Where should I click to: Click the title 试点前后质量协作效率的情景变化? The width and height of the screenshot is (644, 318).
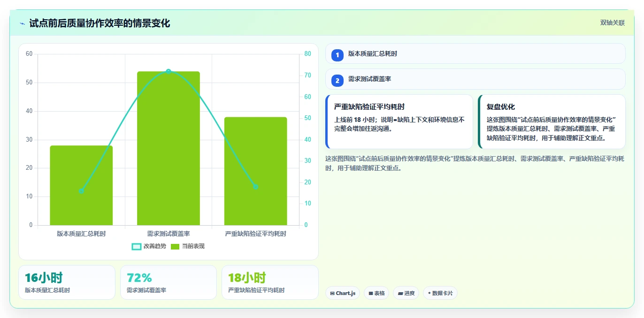(100, 23)
